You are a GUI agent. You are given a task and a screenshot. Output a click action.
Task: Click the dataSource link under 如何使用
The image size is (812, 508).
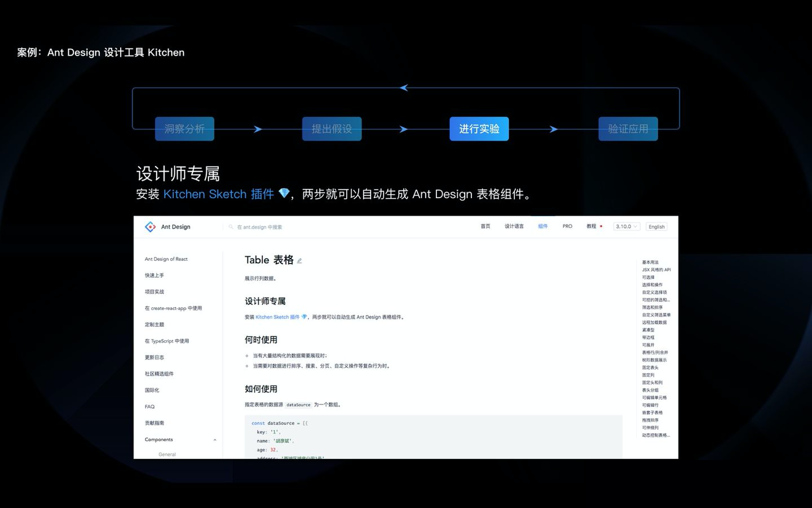[x=298, y=405]
